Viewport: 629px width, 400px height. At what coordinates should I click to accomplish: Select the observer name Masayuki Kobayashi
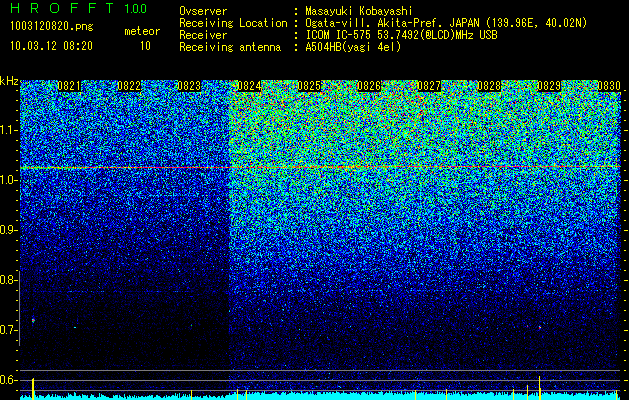click(x=359, y=11)
